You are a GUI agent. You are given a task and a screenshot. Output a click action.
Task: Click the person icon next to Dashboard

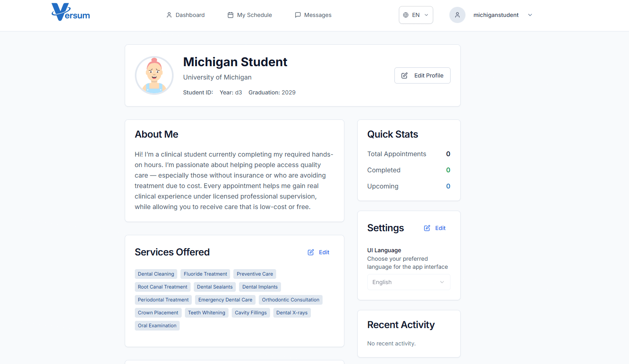169,15
